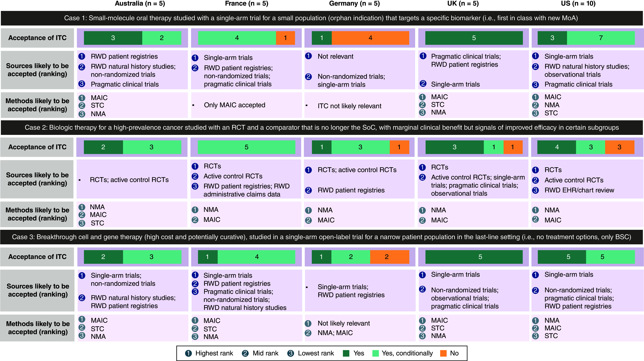The width and height of the screenshot is (644, 361).
Task: Click Germany Case 2 rank 2 badge beside 'RWD patient registries'
Action: [x=309, y=190]
